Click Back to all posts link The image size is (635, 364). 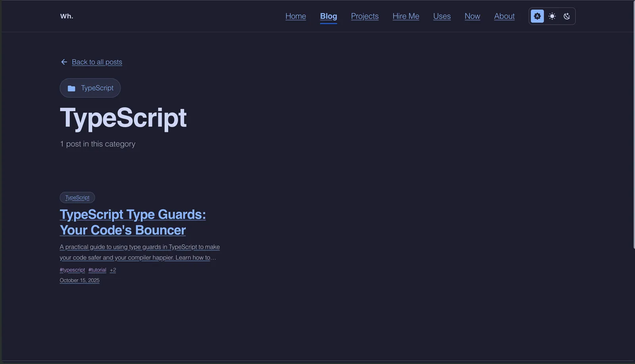(x=97, y=62)
